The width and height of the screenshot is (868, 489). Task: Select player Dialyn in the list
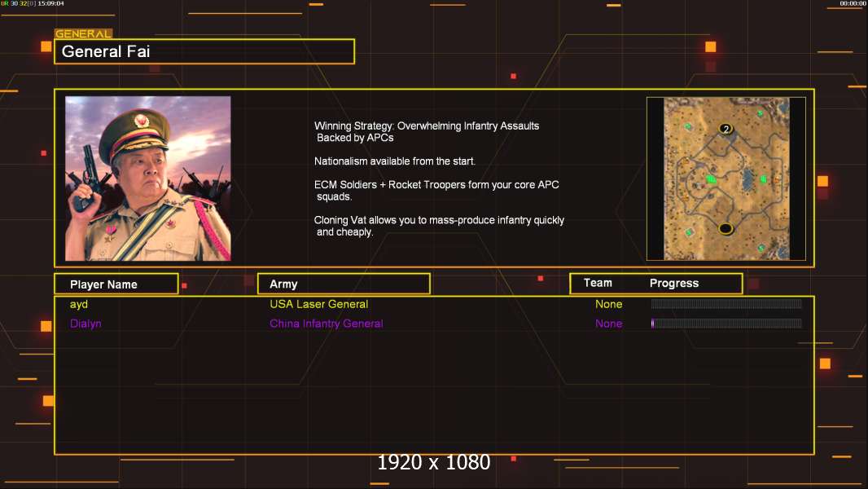tap(85, 324)
